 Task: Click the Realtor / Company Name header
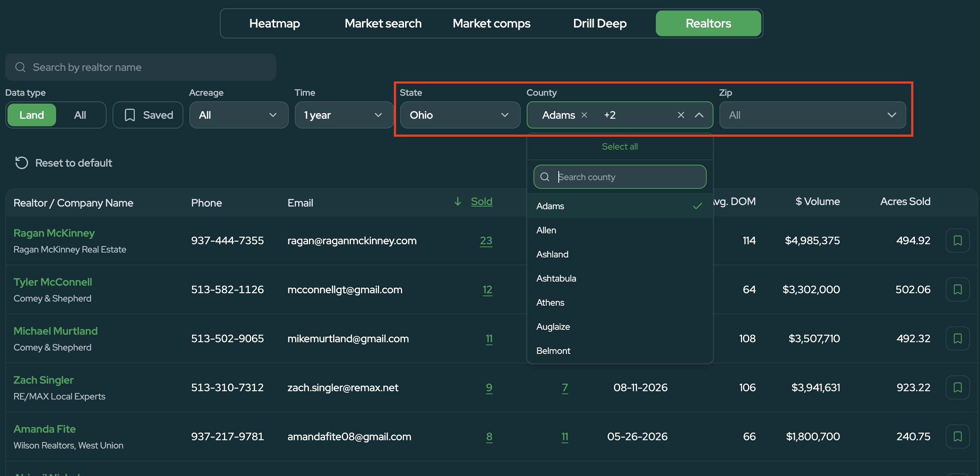coord(73,203)
